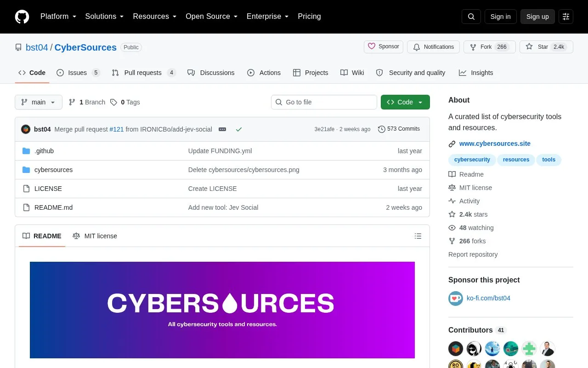The image size is (588, 368).
Task: Open the Discussions tab
Action: [x=211, y=73]
